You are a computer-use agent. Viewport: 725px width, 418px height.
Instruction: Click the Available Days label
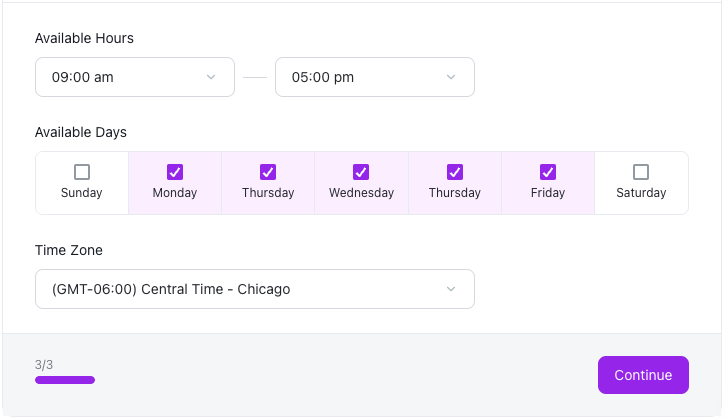coord(81,132)
